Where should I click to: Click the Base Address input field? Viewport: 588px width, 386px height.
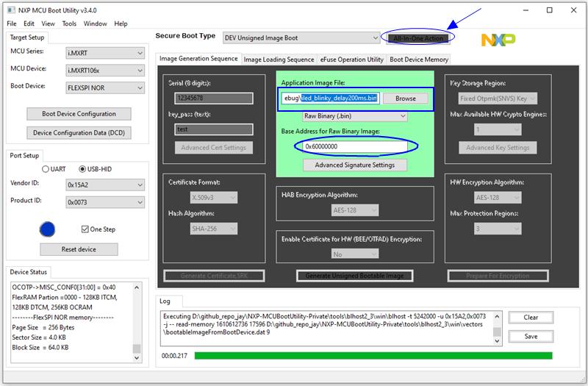[x=355, y=146]
